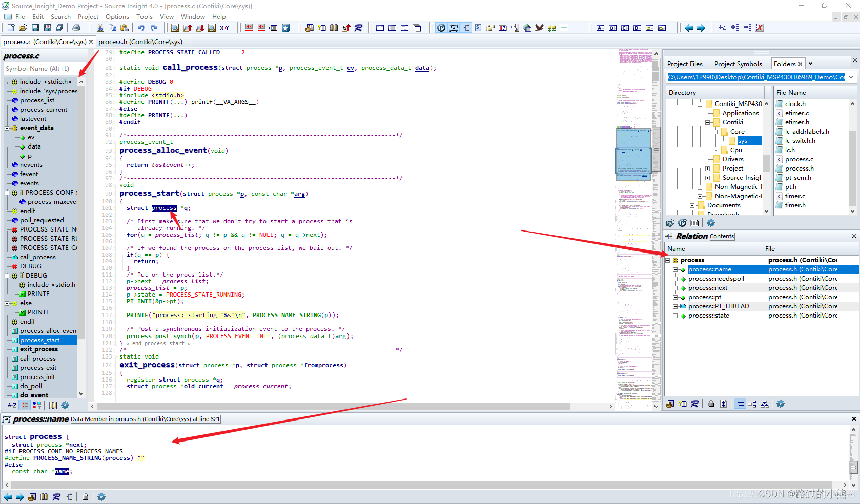
Task: Open a file using the folder icon
Action: click(23, 28)
